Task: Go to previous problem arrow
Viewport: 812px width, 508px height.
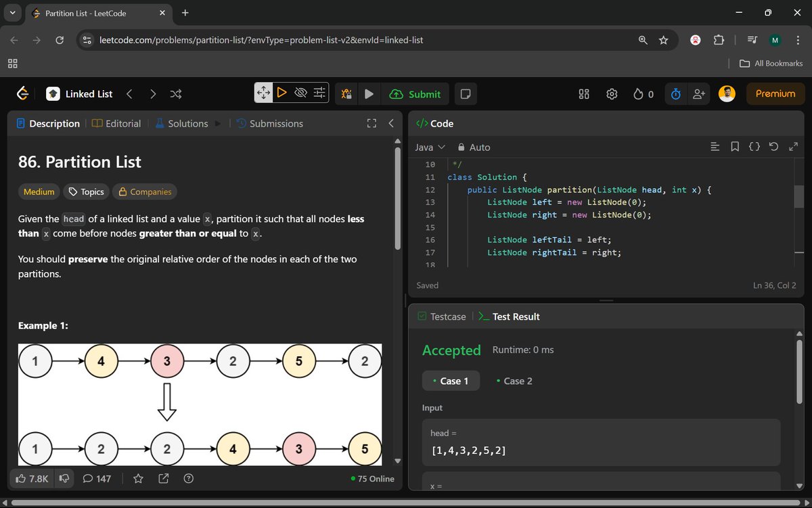Action: click(x=129, y=93)
